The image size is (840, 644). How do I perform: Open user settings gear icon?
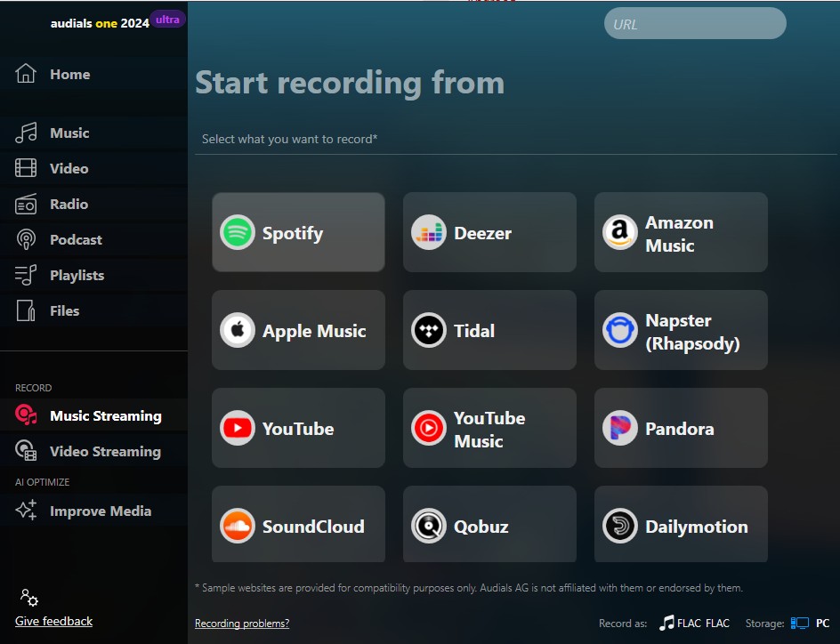tap(29, 598)
